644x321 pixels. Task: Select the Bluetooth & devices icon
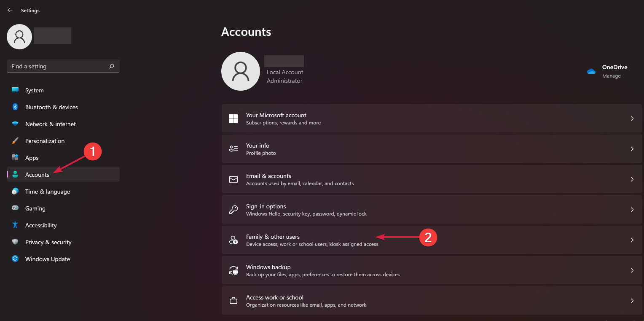15,107
